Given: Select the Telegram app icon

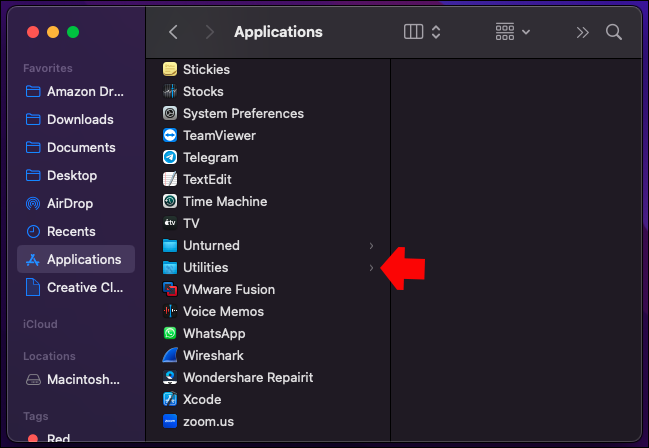Looking at the screenshot, I should 170,158.
